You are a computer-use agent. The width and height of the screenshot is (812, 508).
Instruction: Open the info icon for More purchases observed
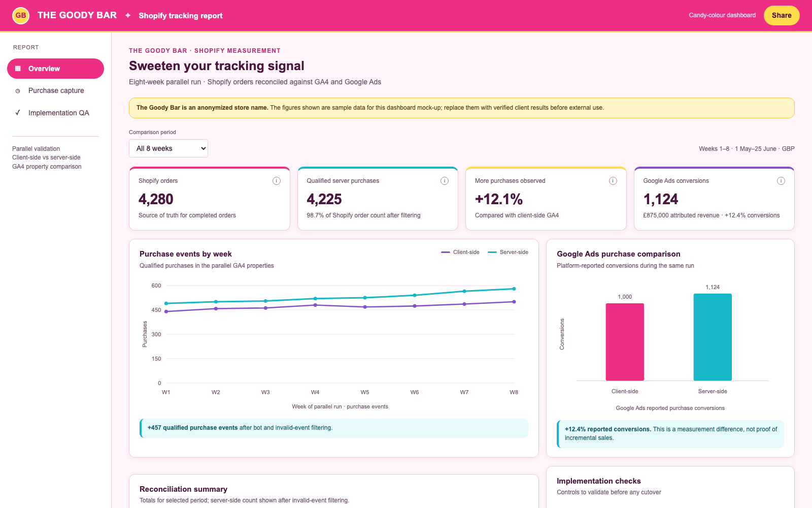(613, 181)
